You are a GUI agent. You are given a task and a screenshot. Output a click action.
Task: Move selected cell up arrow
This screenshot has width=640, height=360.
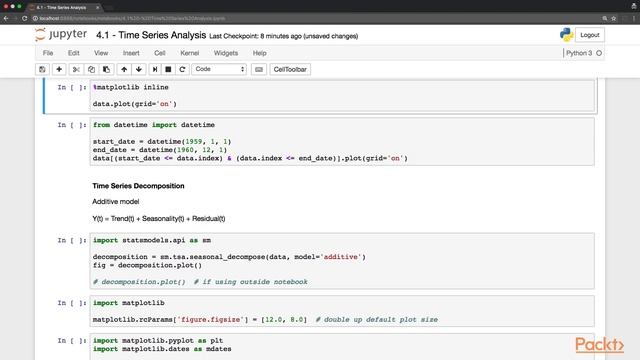coord(124,69)
